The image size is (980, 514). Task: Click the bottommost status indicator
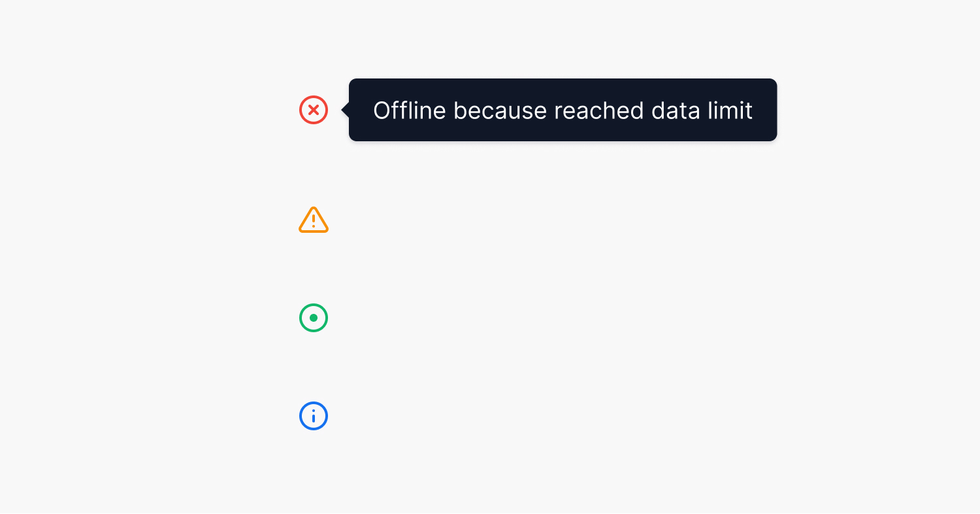(x=314, y=416)
